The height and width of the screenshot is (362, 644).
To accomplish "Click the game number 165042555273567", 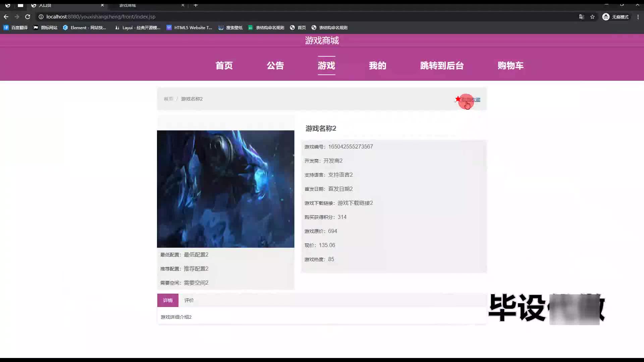I will pyautogui.click(x=351, y=146).
